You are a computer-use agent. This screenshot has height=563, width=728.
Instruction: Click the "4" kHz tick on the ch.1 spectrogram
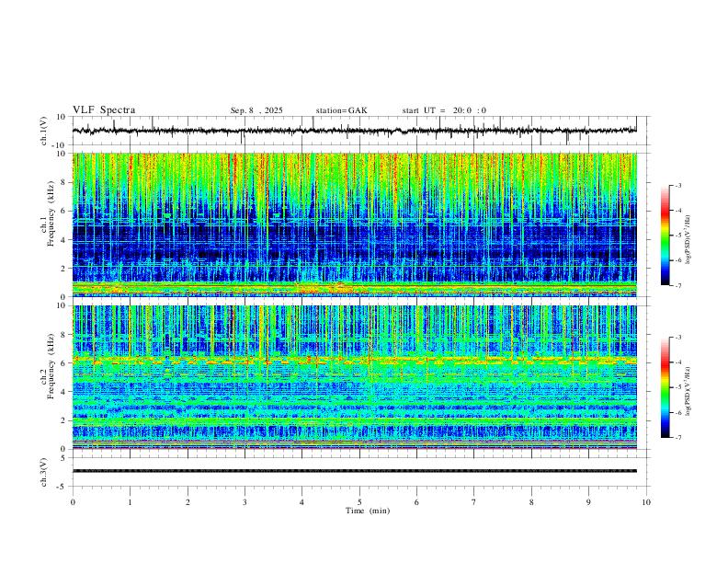pos(64,240)
